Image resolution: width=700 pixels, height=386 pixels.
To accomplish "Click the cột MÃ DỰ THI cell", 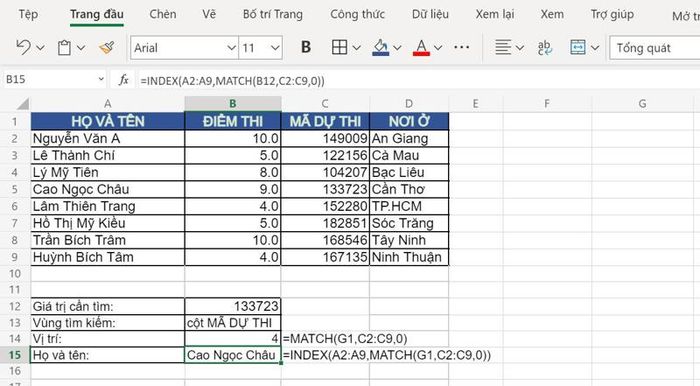I will 233,323.
